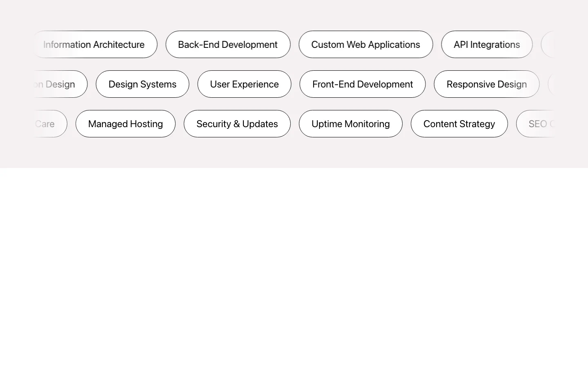Choose the API Integrations tag
Viewport: 588px width, 368px height.
[x=487, y=44]
